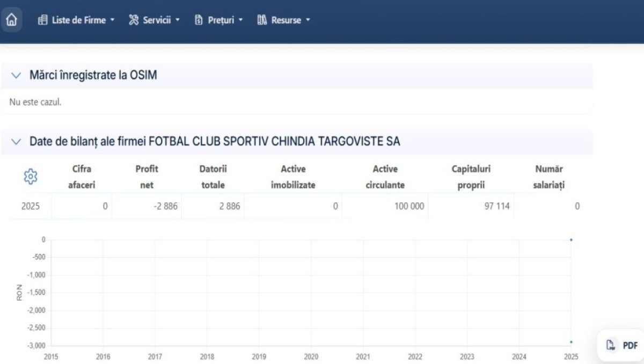The width and height of the screenshot is (644, 364).
Task: Collapse the Date de bilanț section chevron
Action: 17,142
